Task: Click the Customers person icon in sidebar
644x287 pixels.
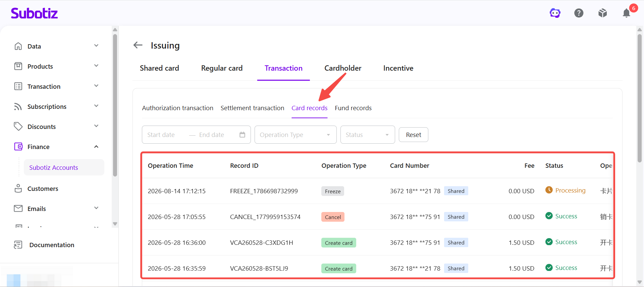Action: 18,189
